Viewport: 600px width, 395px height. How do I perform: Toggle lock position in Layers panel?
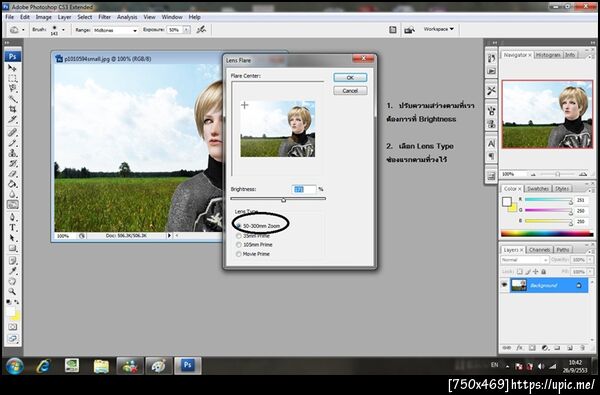pos(535,271)
